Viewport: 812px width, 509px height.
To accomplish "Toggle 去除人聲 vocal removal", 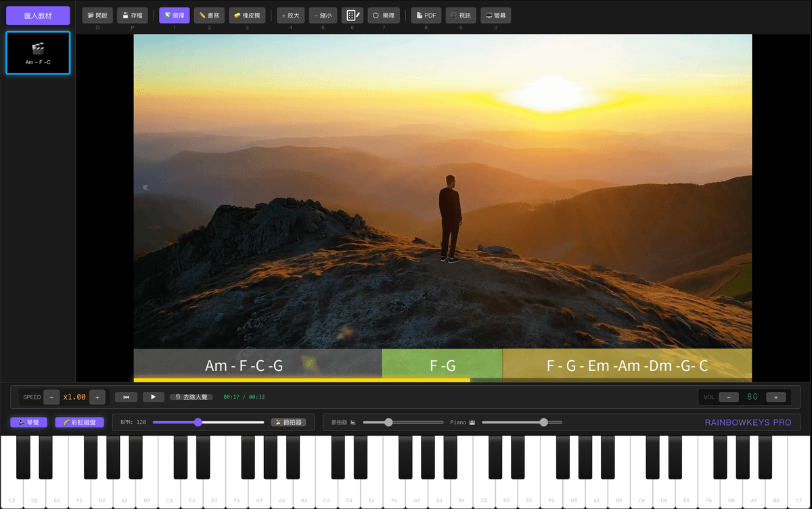I will coord(191,397).
